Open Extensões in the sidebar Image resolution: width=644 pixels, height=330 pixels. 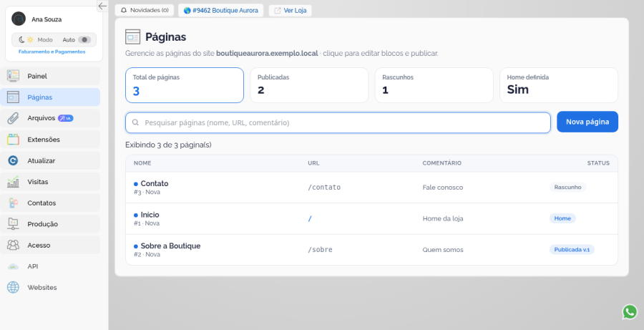pyautogui.click(x=50, y=140)
